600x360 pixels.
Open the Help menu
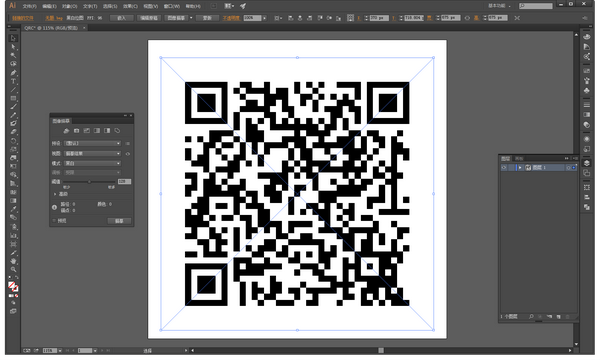(x=193, y=6)
